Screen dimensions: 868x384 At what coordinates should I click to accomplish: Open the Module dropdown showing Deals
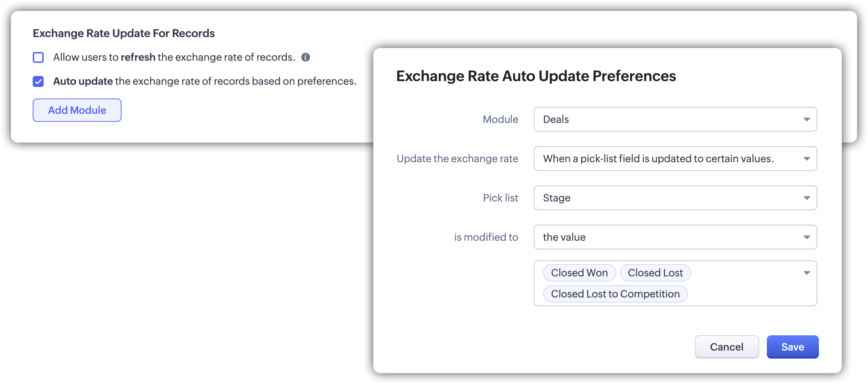coord(669,119)
